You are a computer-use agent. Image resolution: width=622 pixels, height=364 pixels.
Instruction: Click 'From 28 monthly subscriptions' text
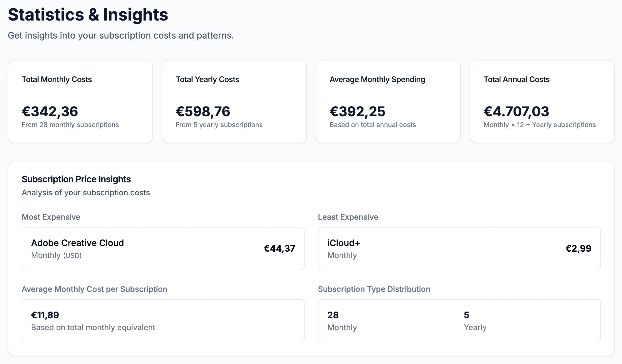click(x=70, y=125)
